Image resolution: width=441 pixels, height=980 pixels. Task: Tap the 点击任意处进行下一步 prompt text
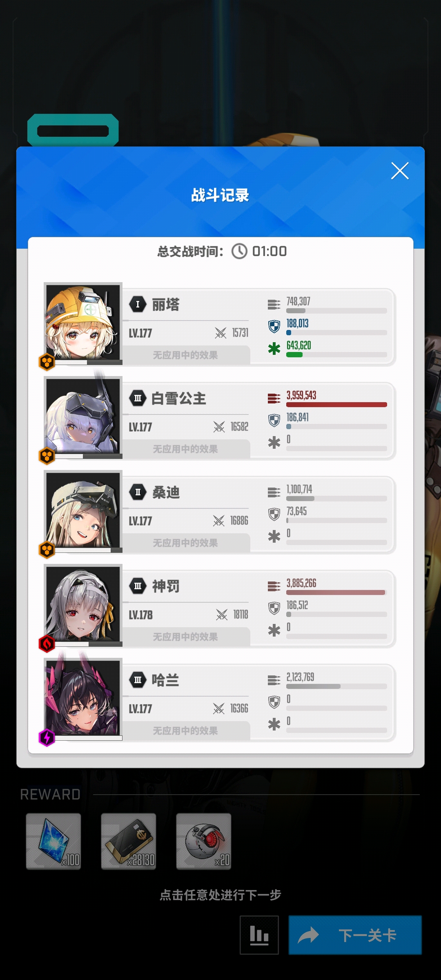(x=220, y=895)
